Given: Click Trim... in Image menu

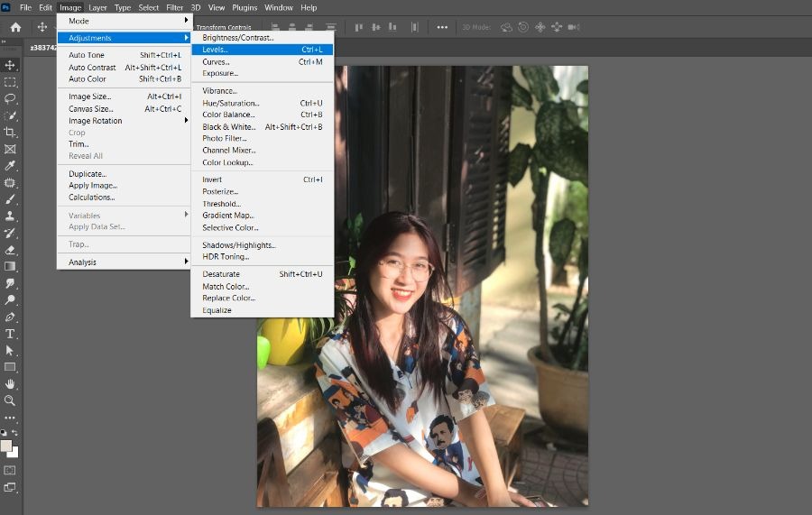Looking at the screenshot, I should (125, 144).
